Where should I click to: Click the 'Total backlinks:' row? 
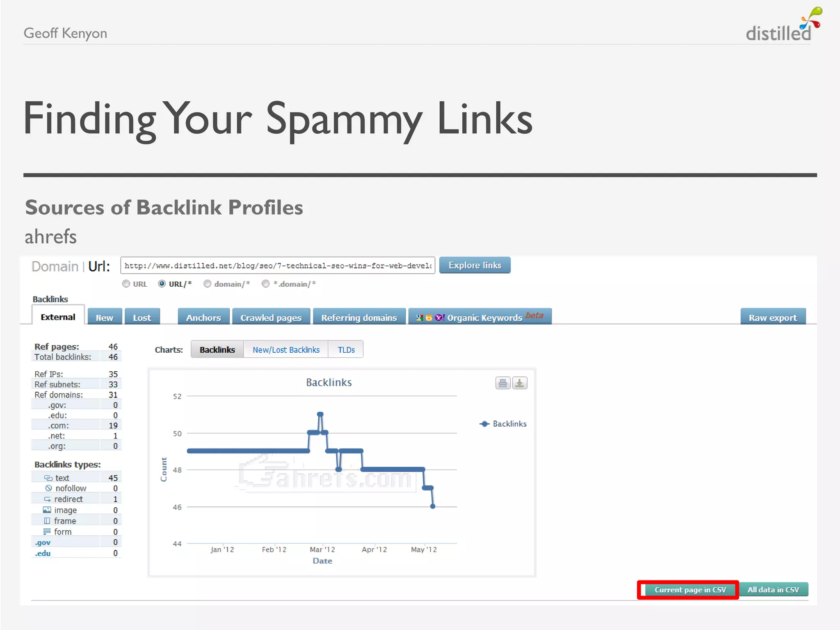(x=76, y=357)
